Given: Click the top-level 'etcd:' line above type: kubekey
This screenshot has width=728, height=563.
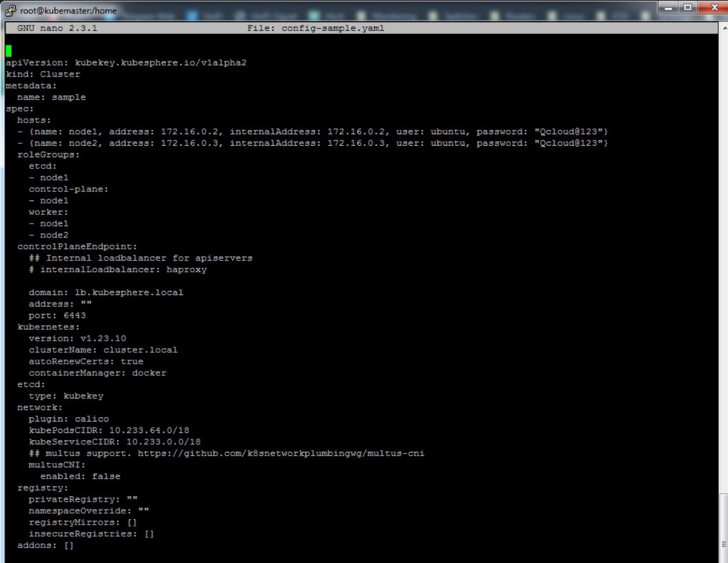Looking at the screenshot, I should 31,384.
